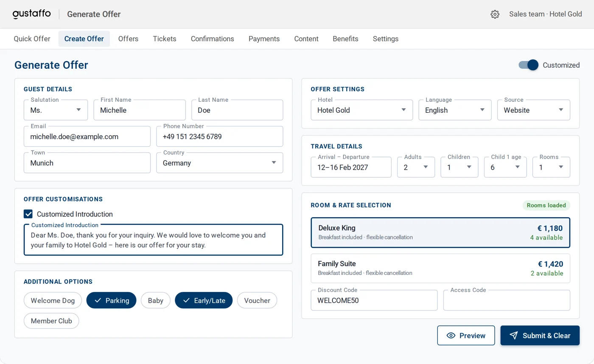This screenshot has height=364, width=594.
Task: Toggle the Customized switch
Action: click(528, 65)
